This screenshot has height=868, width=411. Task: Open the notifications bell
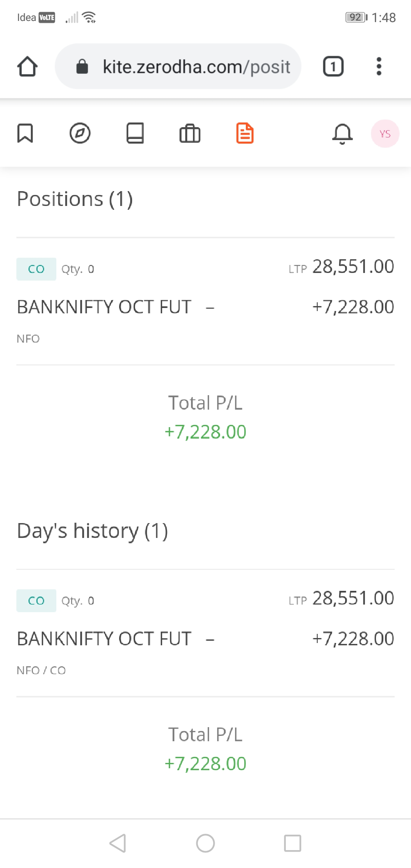coord(342,134)
